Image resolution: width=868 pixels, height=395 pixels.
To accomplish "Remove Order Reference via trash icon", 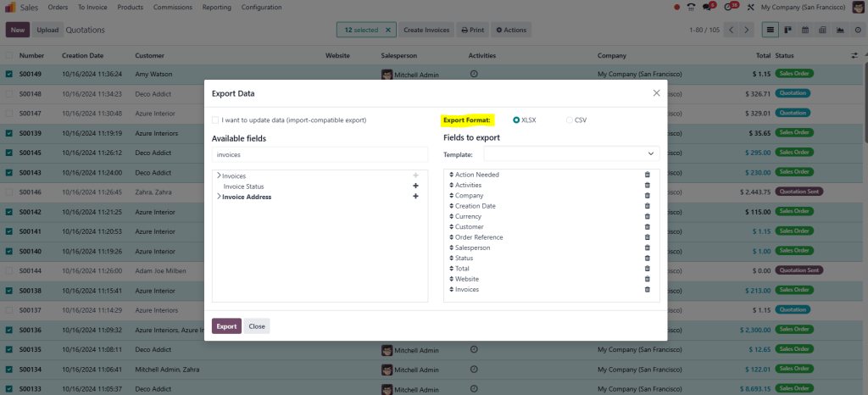I will pyautogui.click(x=647, y=237).
